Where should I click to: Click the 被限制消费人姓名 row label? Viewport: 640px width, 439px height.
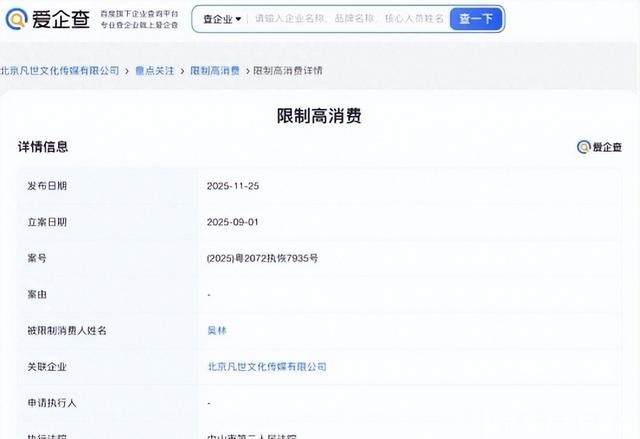click(67, 330)
